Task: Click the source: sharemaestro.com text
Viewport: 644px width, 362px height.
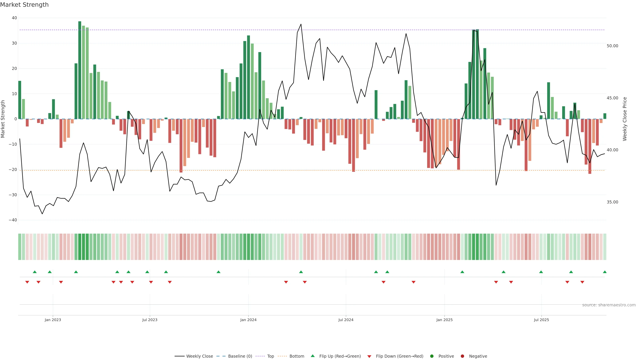Action: click(609, 305)
